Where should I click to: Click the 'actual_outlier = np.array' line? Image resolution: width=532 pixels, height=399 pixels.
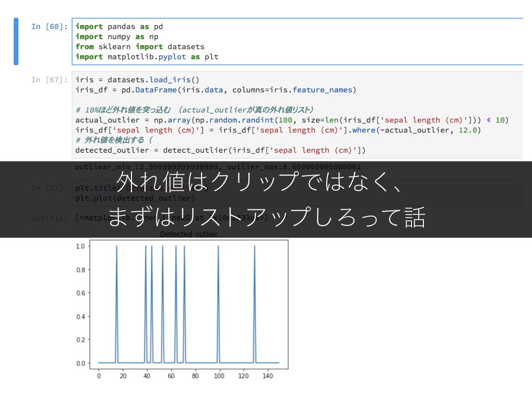[292, 120]
